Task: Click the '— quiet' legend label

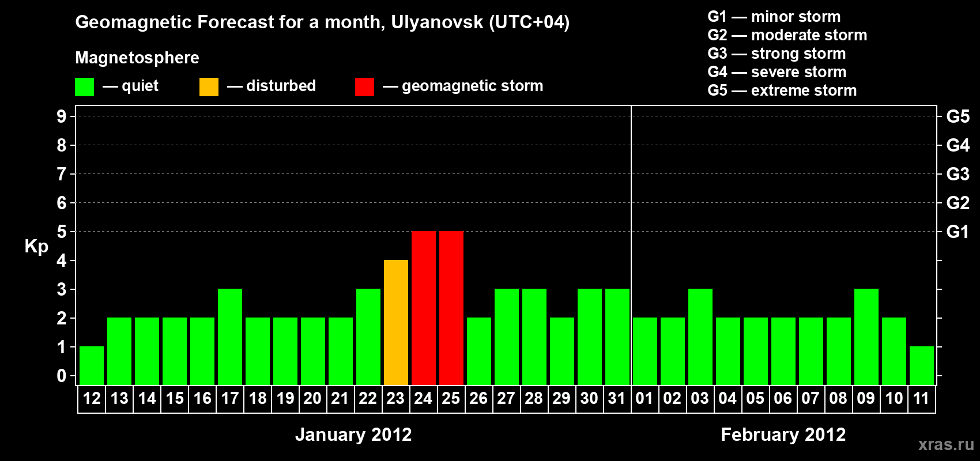Action: tap(130, 86)
